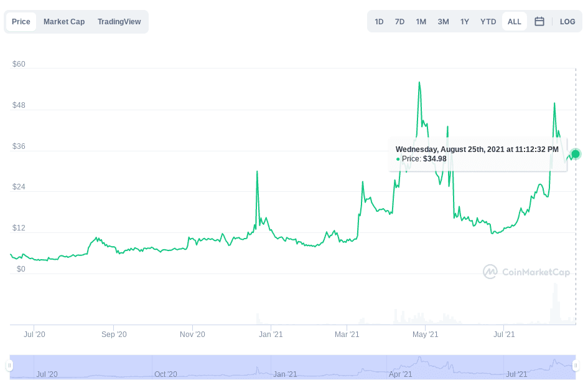Show the 3M time range
Screen dimensions: 588x385
tap(443, 21)
